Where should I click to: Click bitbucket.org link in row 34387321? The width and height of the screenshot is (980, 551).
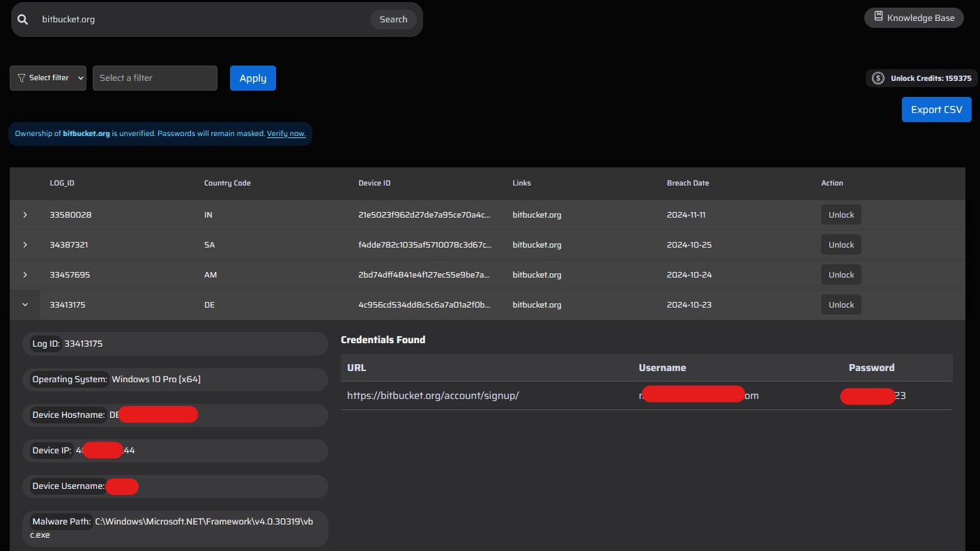[537, 245]
